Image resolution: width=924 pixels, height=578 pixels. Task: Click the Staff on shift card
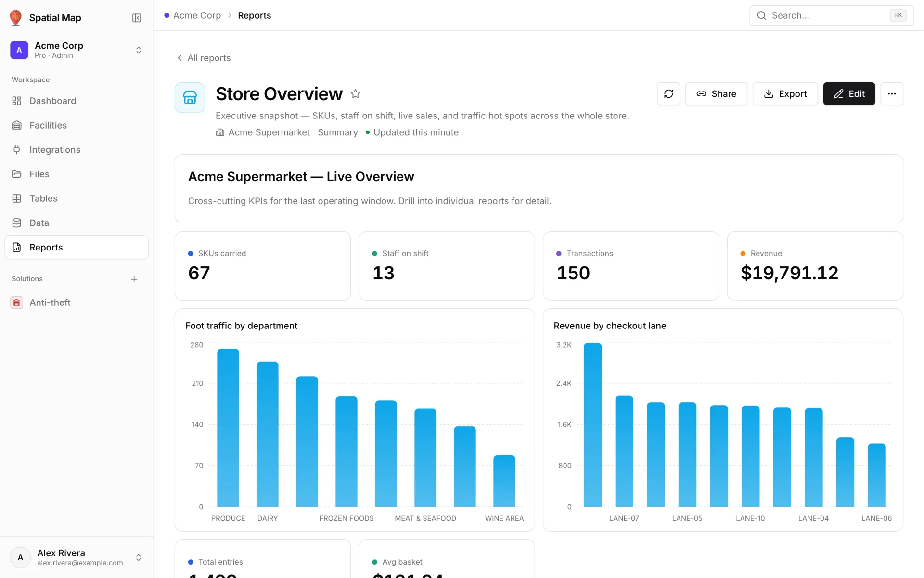[447, 266]
